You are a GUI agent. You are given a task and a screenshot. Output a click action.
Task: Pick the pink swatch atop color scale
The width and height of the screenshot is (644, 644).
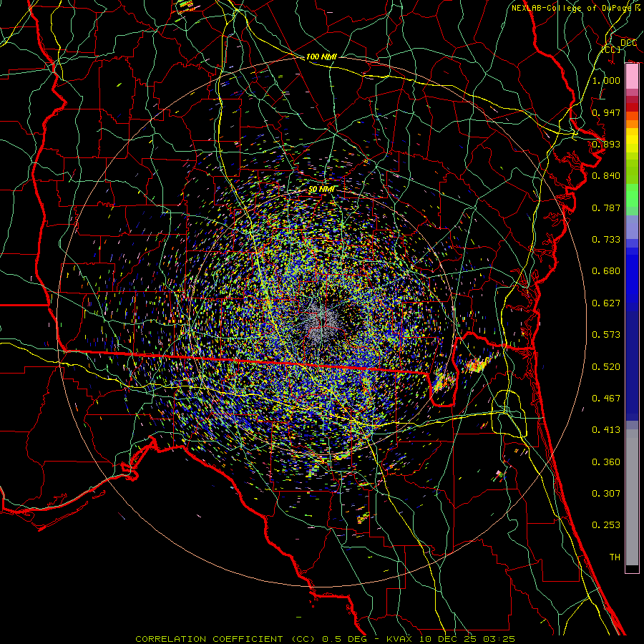pyautogui.click(x=632, y=77)
